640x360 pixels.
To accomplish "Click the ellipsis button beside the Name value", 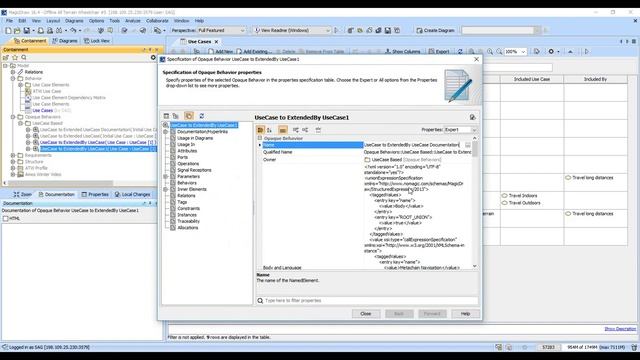I will (467, 145).
